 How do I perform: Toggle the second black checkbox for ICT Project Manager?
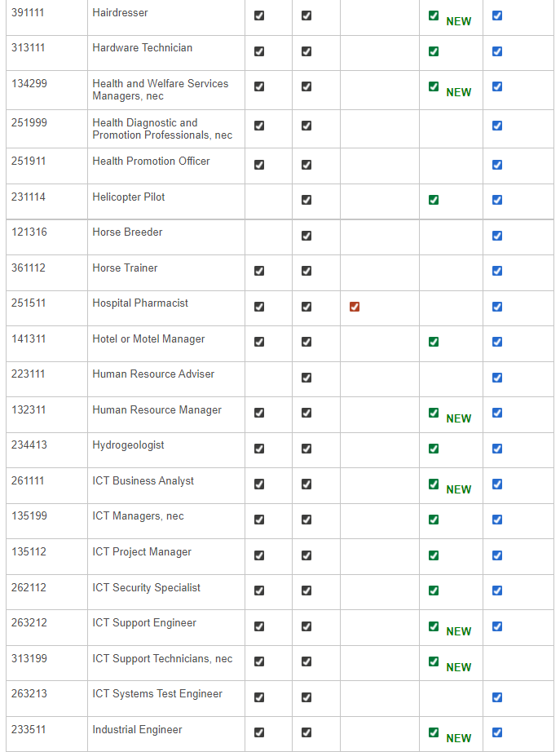point(306,555)
